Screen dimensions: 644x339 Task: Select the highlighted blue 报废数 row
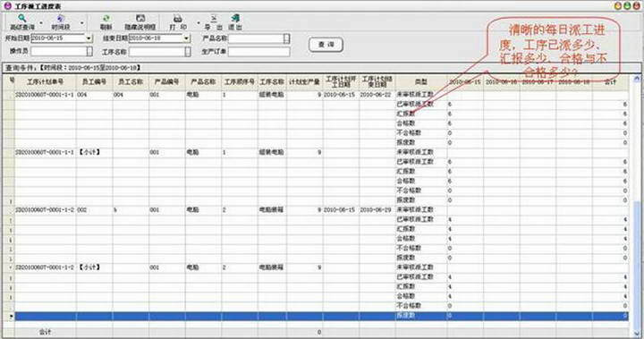tap(321, 316)
